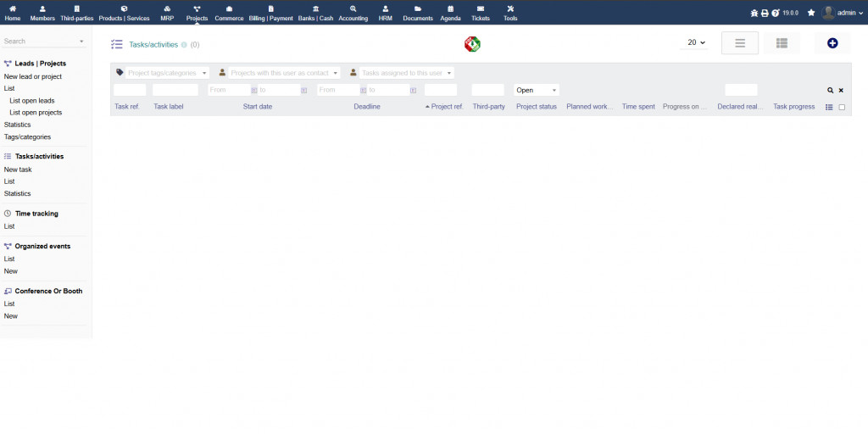Sort by Task label column

[169, 107]
